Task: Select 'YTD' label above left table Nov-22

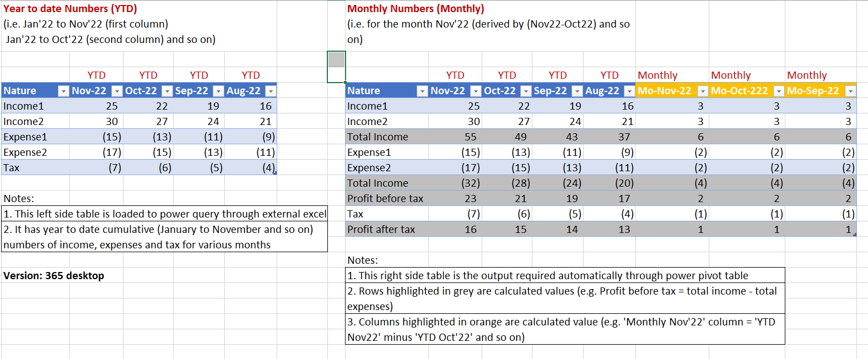Action: (96, 75)
